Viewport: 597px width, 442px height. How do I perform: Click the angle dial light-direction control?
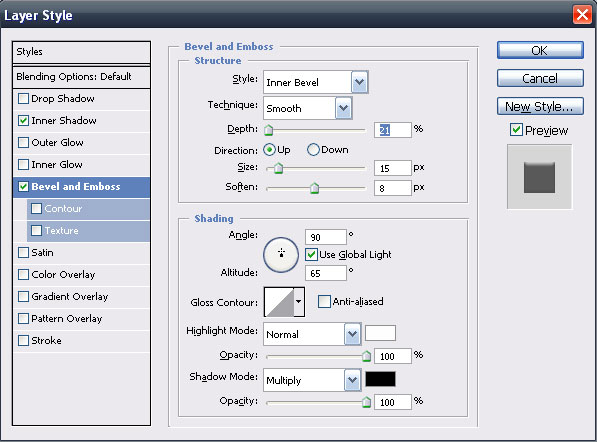coord(281,255)
